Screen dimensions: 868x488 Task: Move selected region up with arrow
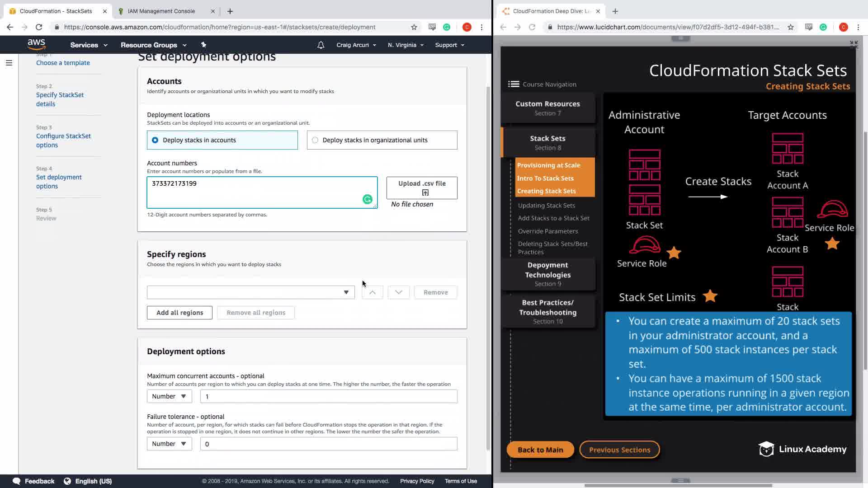coord(372,292)
